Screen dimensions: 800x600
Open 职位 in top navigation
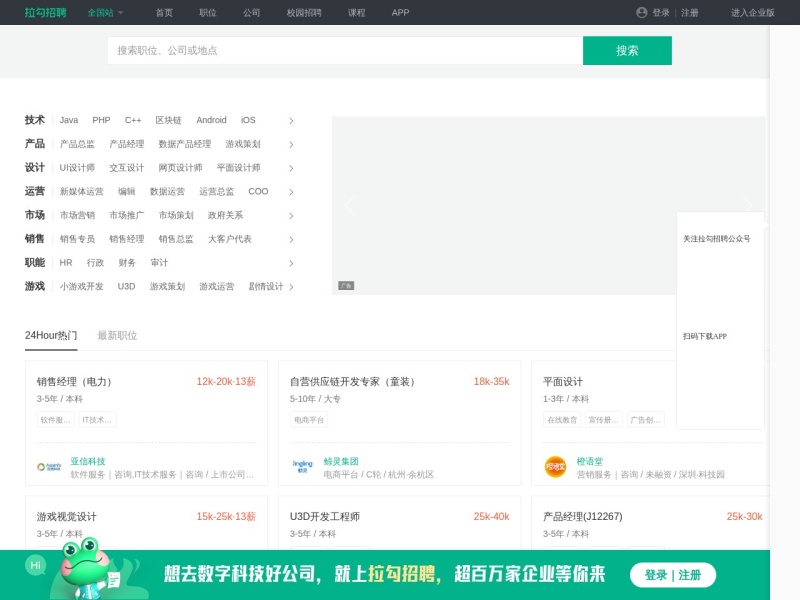point(208,13)
